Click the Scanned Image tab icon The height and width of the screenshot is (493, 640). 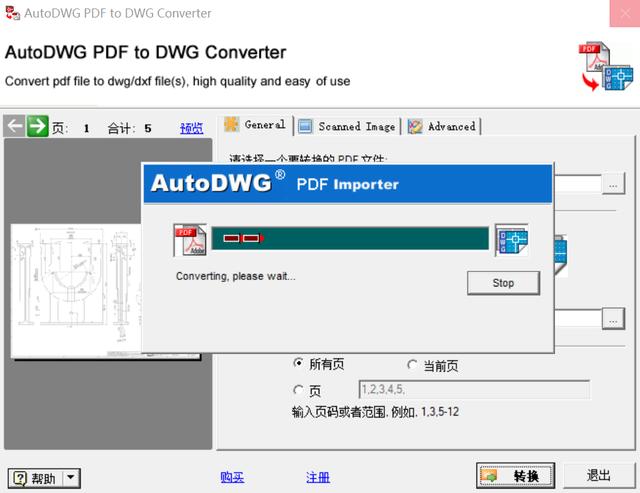(x=305, y=126)
